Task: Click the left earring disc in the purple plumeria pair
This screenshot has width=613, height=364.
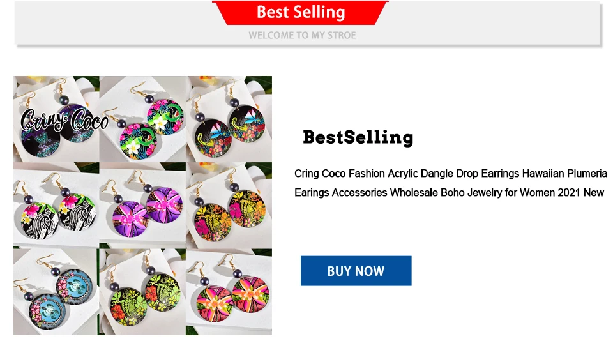Action: 130,218
